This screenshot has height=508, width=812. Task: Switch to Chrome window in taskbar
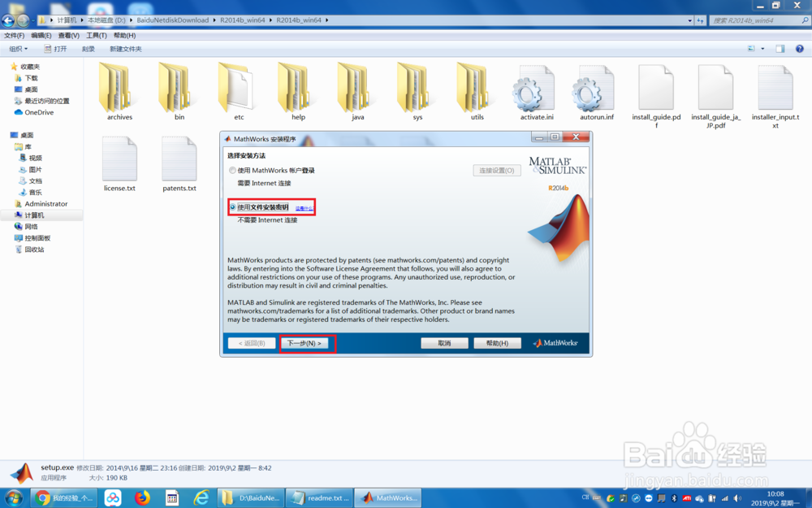click(x=64, y=497)
